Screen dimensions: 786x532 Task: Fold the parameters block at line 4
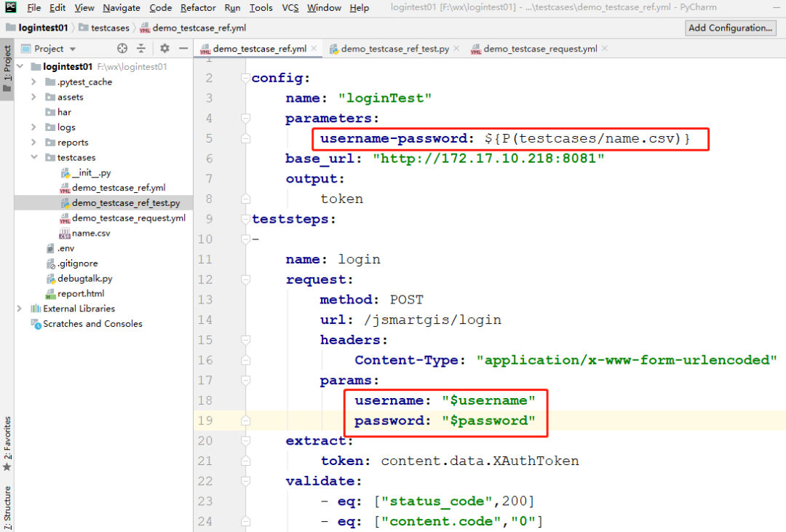point(245,118)
